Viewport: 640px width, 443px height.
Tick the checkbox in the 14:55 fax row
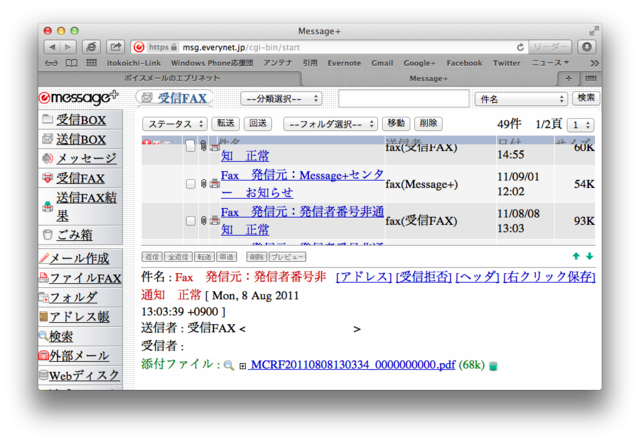(x=191, y=146)
